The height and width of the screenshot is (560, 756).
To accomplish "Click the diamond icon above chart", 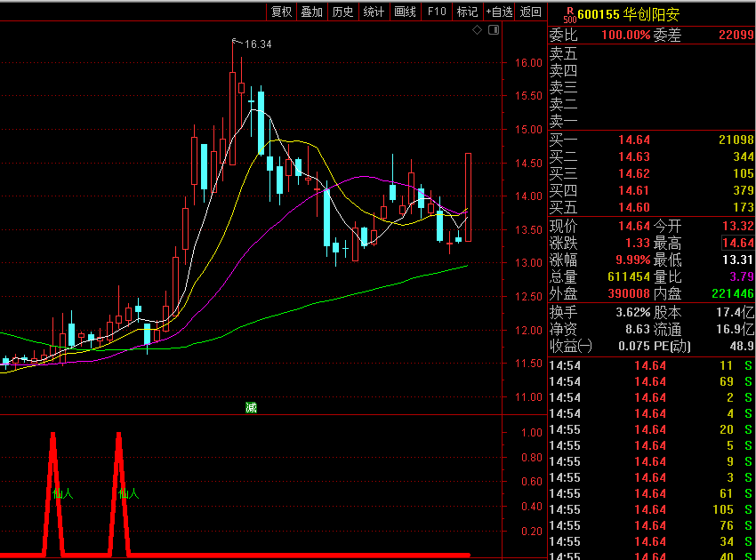I will [x=477, y=30].
